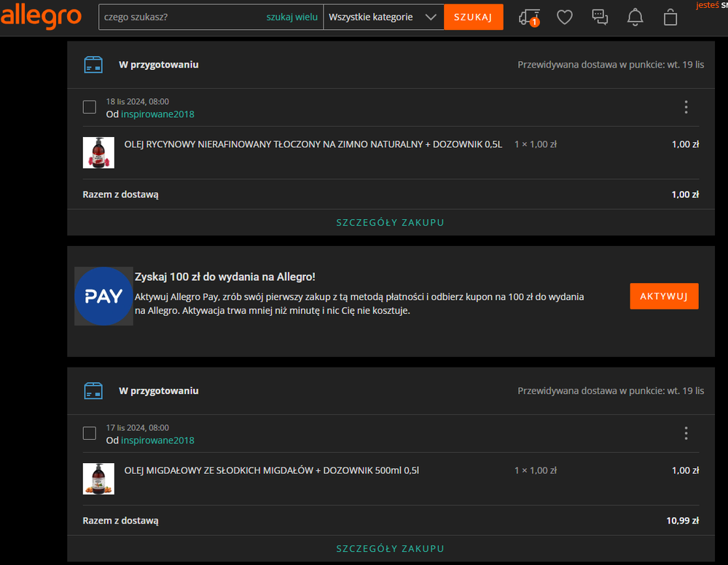The height and width of the screenshot is (565, 728).
Task: Click 18 lis 2024, 08:00 date text
Action: pyautogui.click(x=138, y=102)
